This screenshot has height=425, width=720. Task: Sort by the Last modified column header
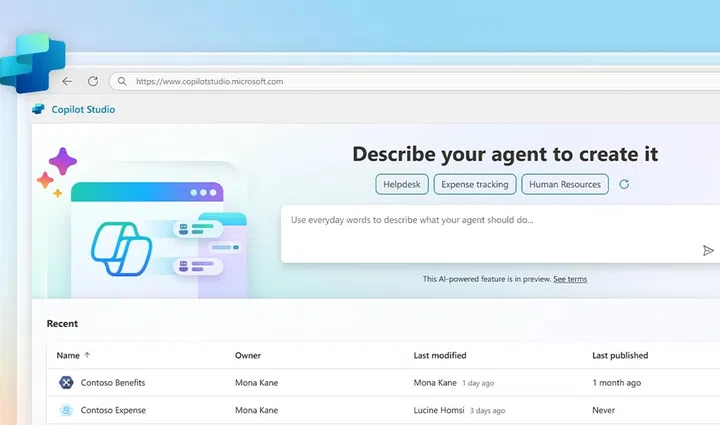[440, 355]
